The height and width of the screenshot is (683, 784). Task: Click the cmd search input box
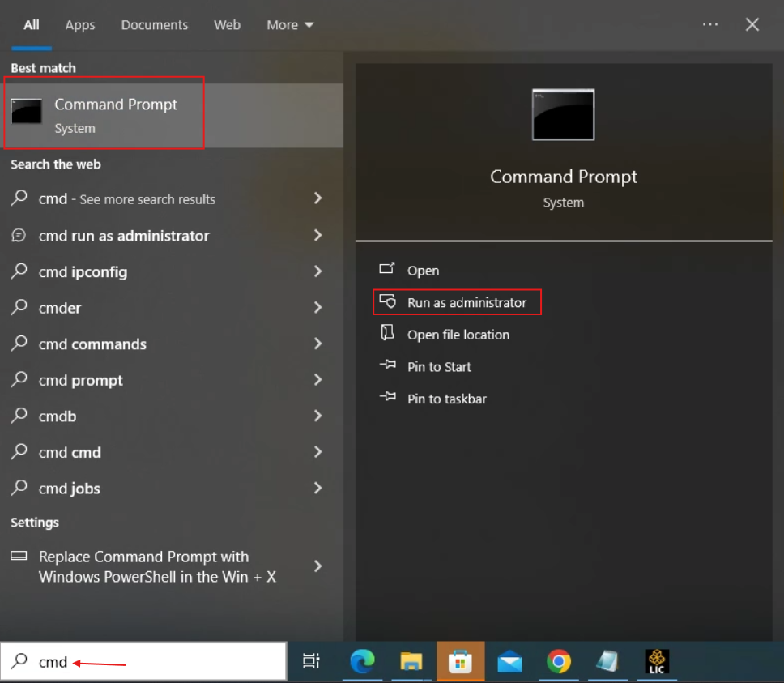pyautogui.click(x=142, y=662)
